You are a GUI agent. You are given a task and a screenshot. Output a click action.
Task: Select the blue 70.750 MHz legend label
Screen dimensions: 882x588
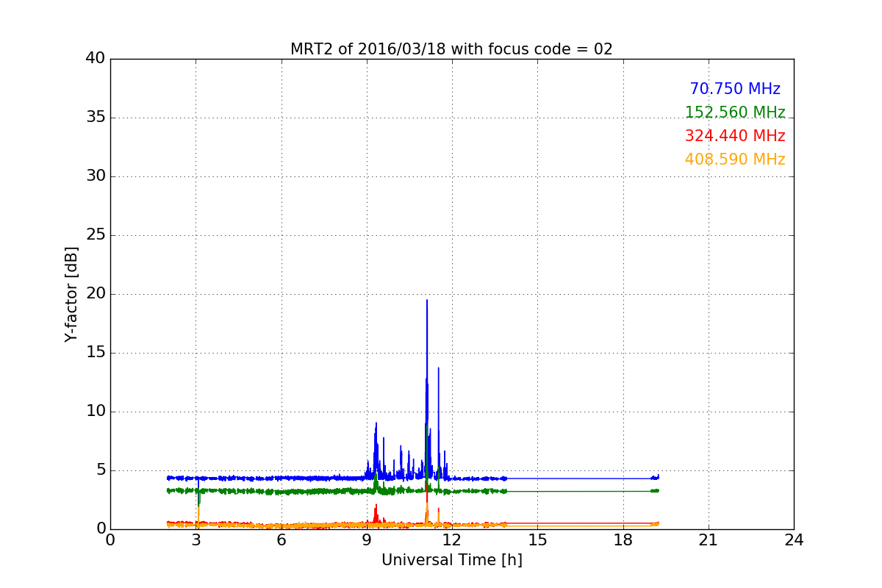735,89
